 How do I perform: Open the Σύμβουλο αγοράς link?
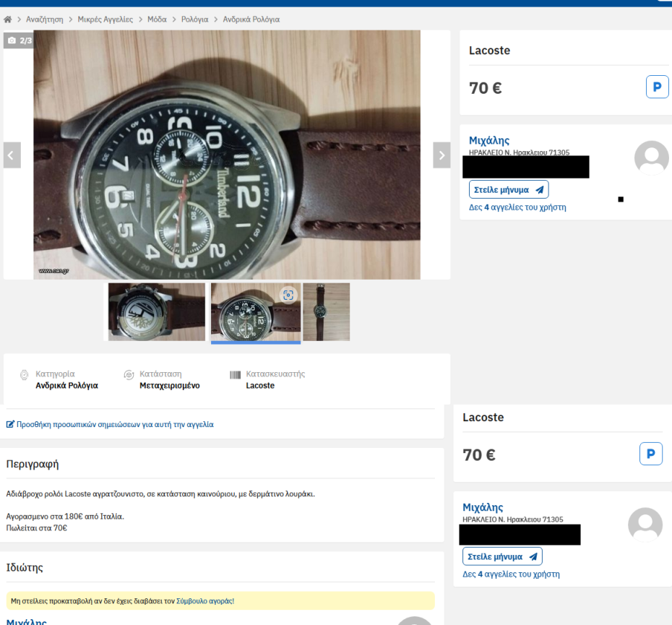pyautogui.click(x=205, y=601)
